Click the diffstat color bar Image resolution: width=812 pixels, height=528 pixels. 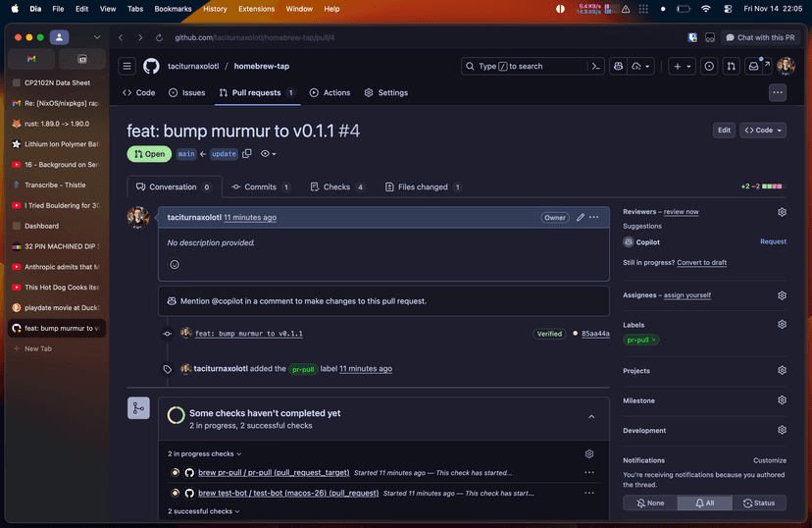click(x=774, y=186)
